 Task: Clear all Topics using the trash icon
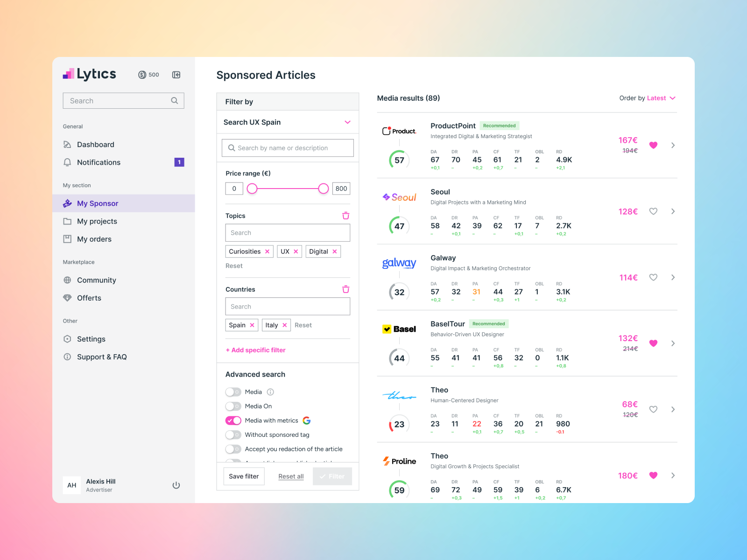tap(345, 216)
